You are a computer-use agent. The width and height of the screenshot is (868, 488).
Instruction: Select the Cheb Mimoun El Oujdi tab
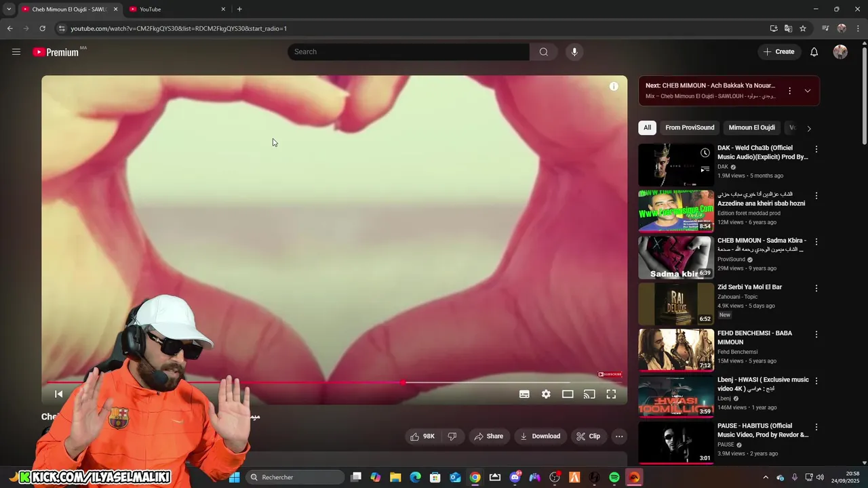pyautogui.click(x=69, y=9)
